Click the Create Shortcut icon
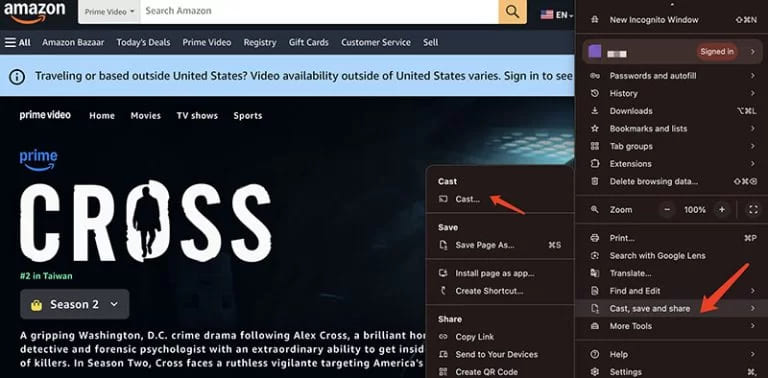Viewport: 768px width, 378px height. [x=443, y=291]
